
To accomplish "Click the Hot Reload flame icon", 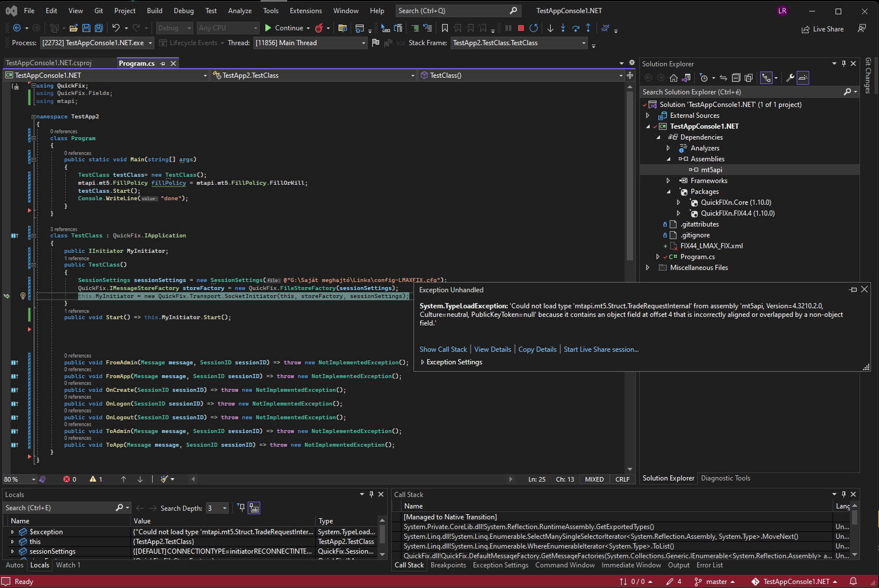I will [x=319, y=28].
